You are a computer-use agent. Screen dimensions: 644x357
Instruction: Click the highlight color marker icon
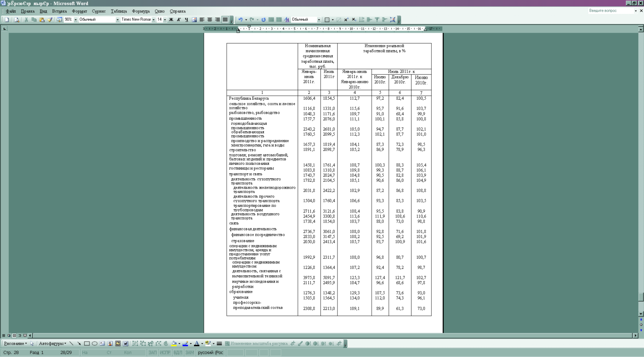(208, 344)
